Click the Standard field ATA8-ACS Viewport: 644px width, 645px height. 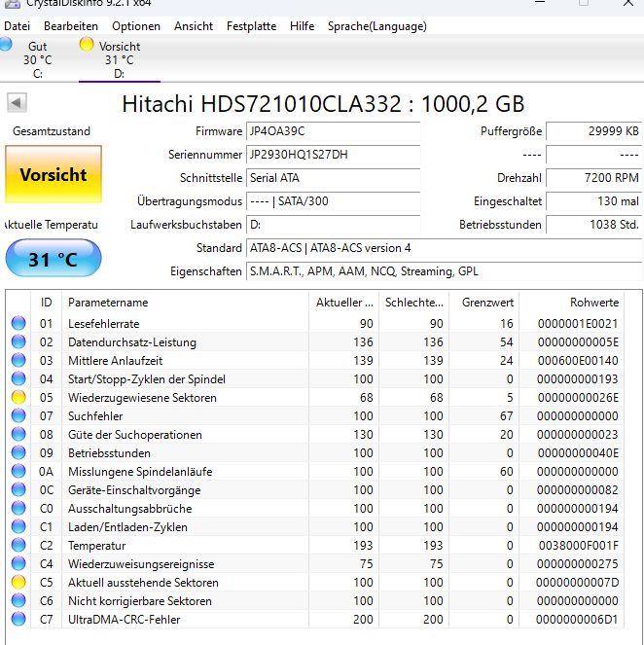tap(445, 248)
